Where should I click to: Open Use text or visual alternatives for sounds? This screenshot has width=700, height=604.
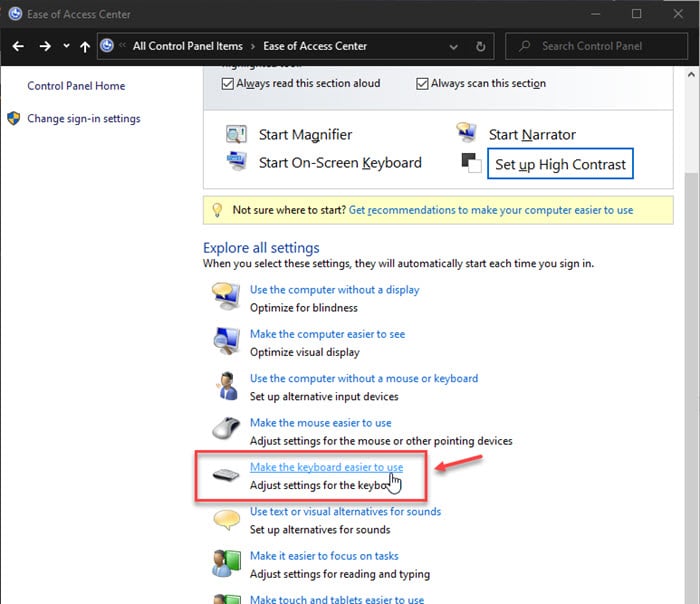pyautogui.click(x=345, y=511)
